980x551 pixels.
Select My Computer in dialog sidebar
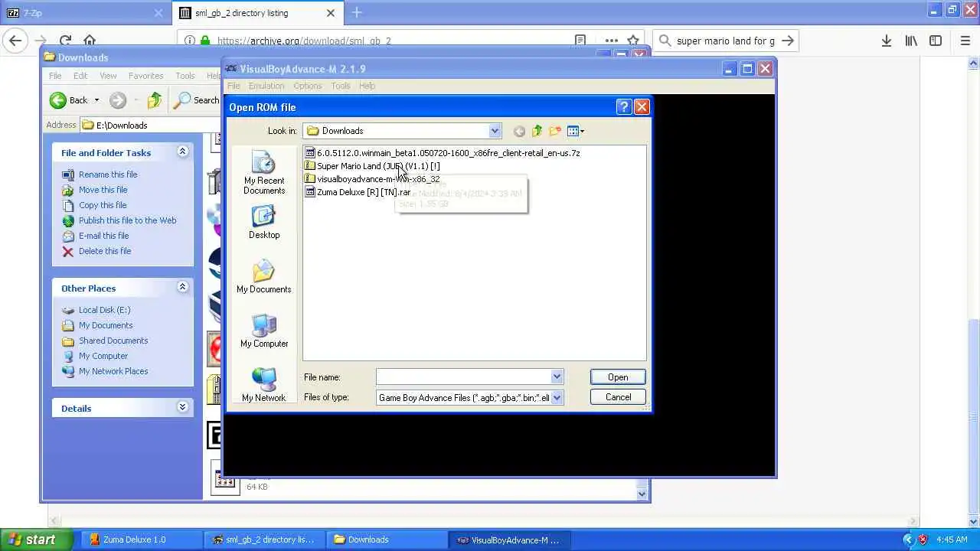coord(263,331)
